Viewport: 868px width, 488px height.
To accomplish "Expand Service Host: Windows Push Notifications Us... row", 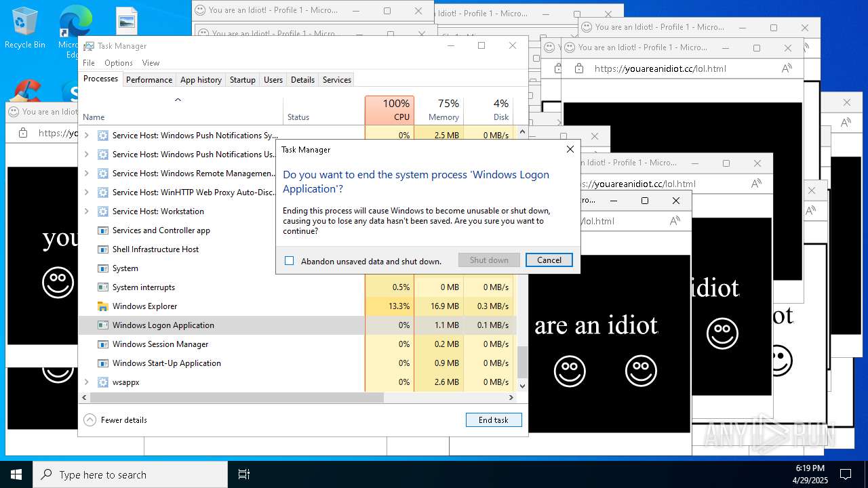I will click(x=86, y=155).
